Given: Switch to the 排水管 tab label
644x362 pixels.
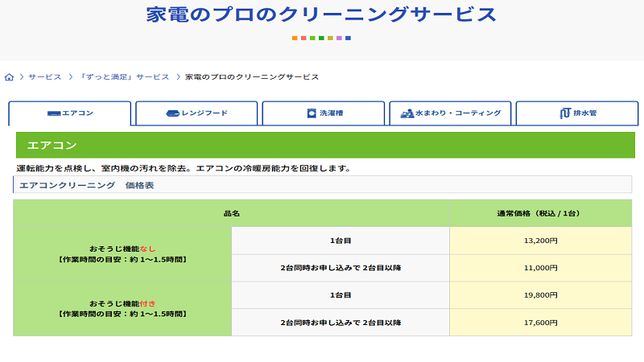Looking at the screenshot, I should click(x=585, y=113).
